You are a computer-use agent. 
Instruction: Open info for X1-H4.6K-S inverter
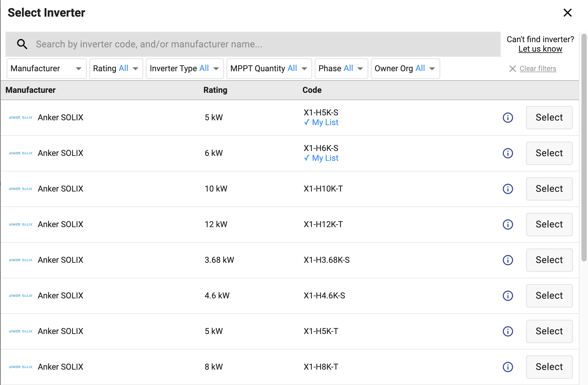point(508,296)
